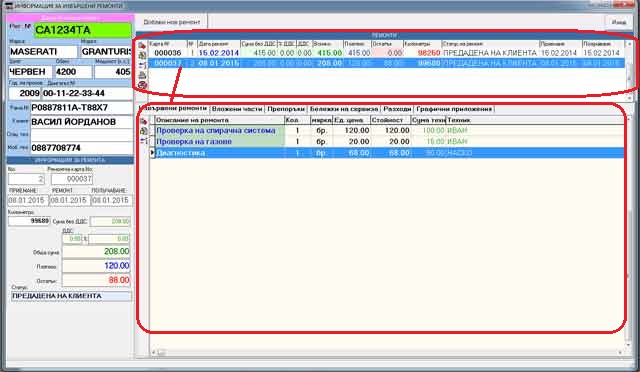The image size is (640, 372).
Task: Click the reception date field under ПРИЕМАНЕ
Action: [x=28, y=200]
